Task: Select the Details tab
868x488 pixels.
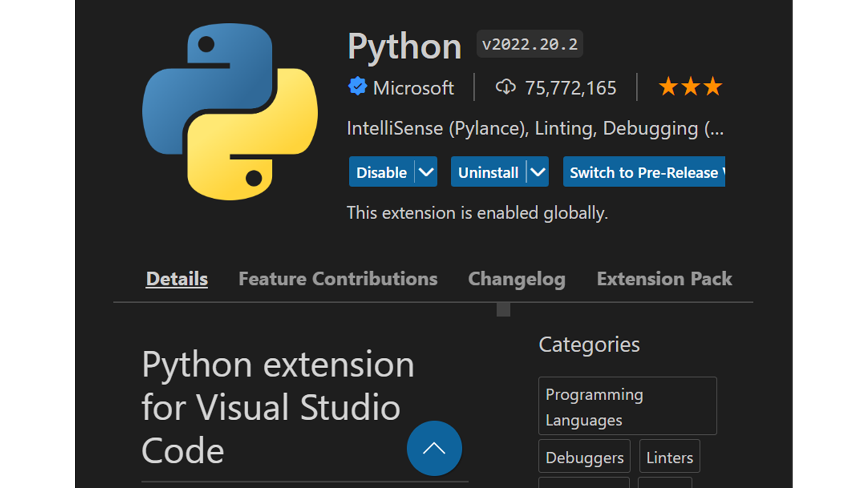Action: [x=177, y=279]
